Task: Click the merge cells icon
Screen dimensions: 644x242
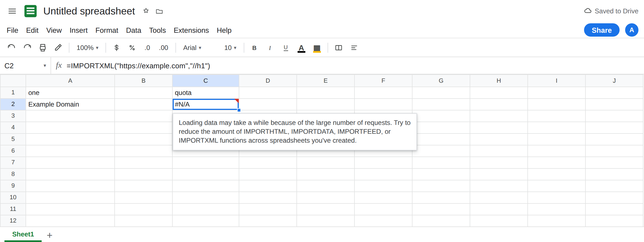Action: (x=339, y=48)
